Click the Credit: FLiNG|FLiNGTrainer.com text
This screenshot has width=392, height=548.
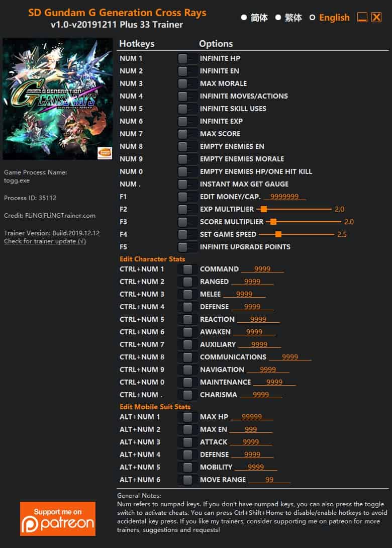50,216
